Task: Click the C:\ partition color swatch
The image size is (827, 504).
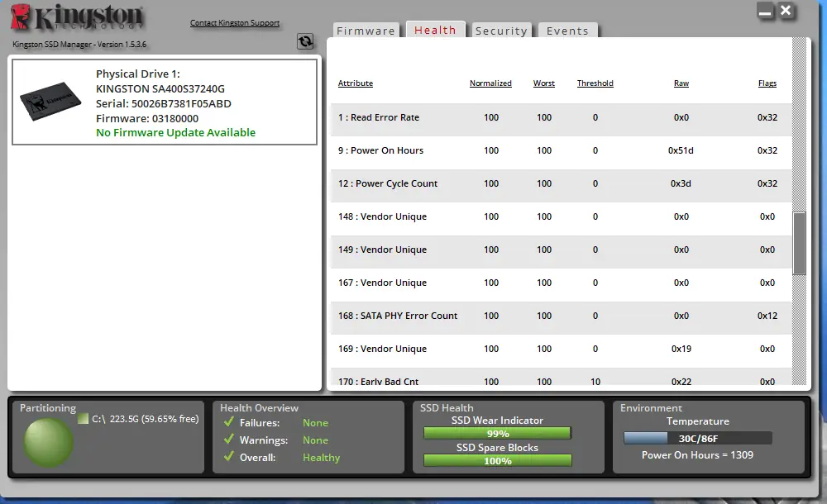Action: coord(83,419)
